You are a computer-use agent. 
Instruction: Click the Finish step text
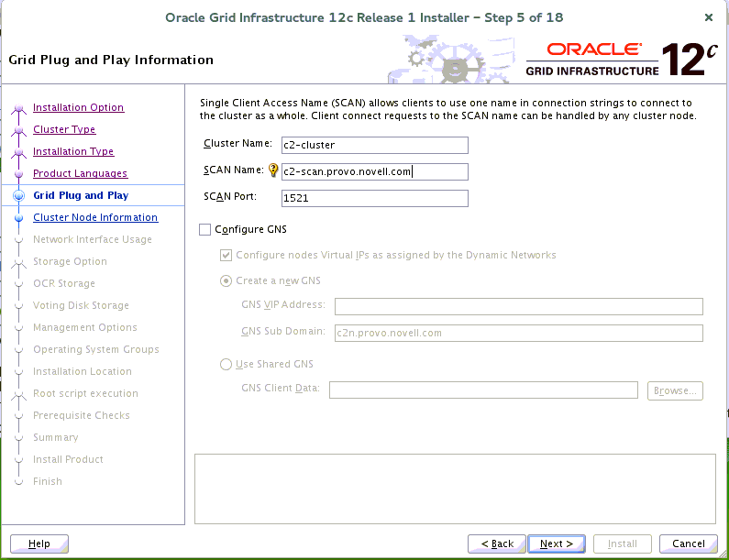click(48, 481)
